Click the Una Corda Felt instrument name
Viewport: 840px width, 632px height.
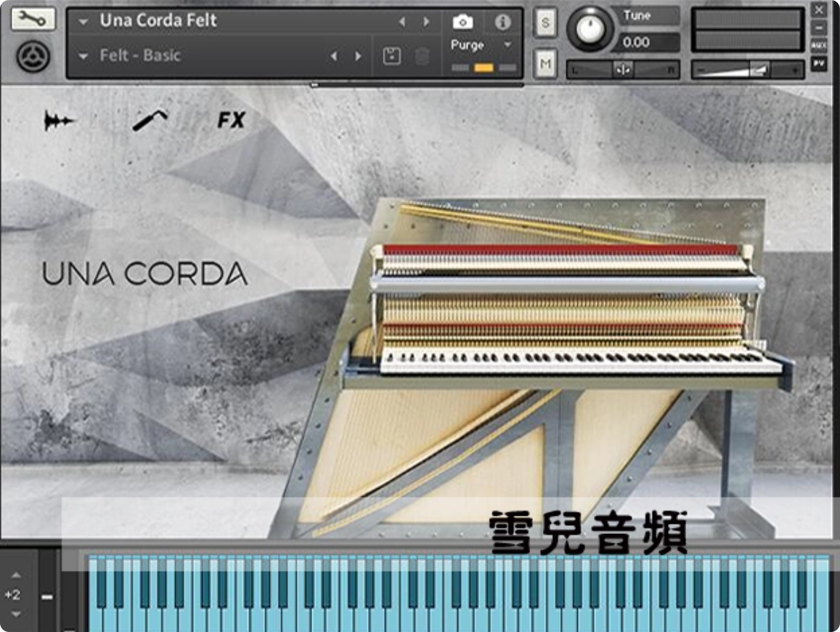(158, 20)
